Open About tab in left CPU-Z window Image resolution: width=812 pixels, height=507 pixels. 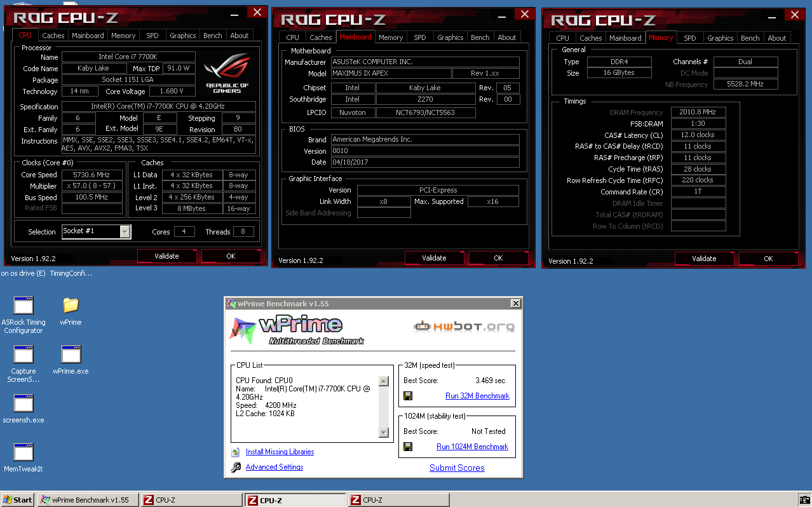[240, 36]
